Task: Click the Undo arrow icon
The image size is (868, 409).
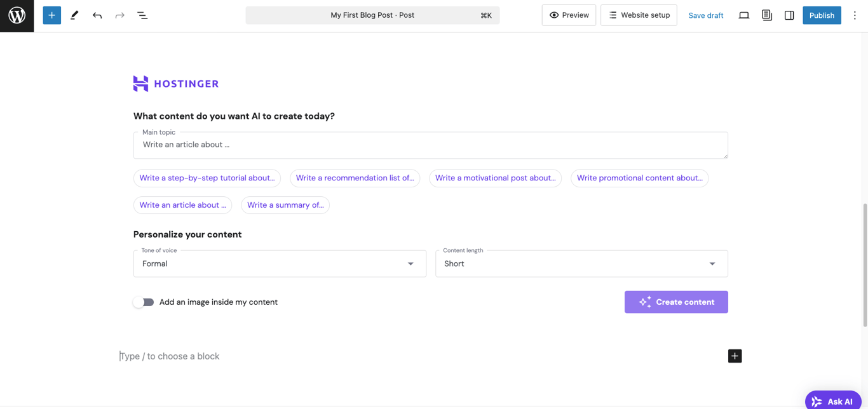Action: click(97, 15)
